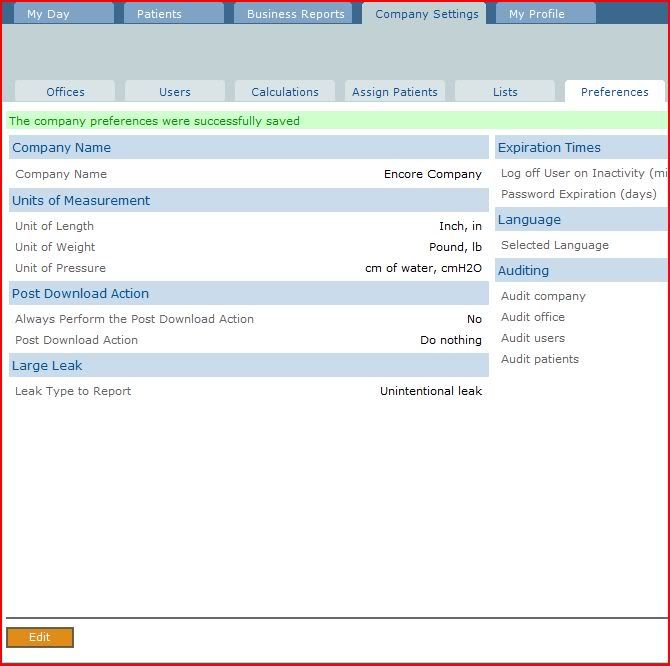The height and width of the screenshot is (666, 670).
Task: Open the Offices sub-tab
Action: pos(65,92)
